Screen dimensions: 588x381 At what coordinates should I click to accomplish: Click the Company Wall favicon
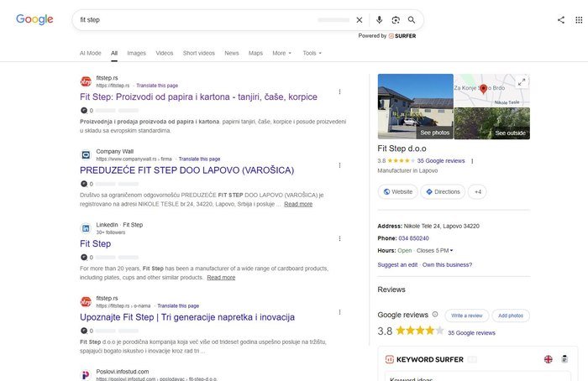click(x=86, y=154)
